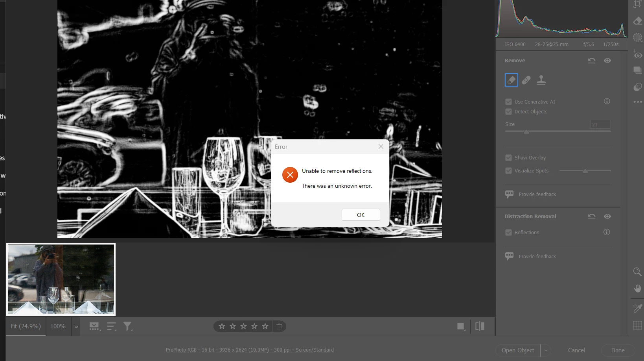Screen dimensions: 644x361
Task: Select the Zoom magnifier tool
Action: coord(637,272)
